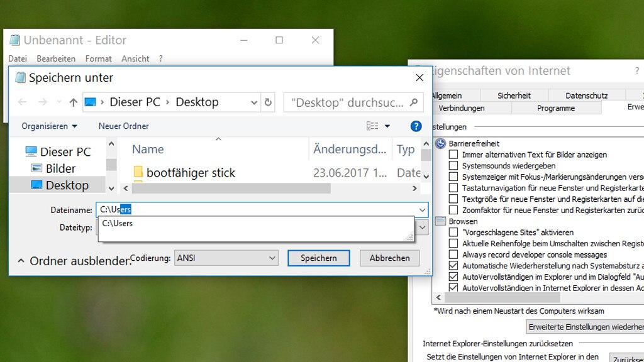This screenshot has width=644, height=362.
Task: Click the Barrierefreiheit globe icon
Action: click(x=441, y=143)
